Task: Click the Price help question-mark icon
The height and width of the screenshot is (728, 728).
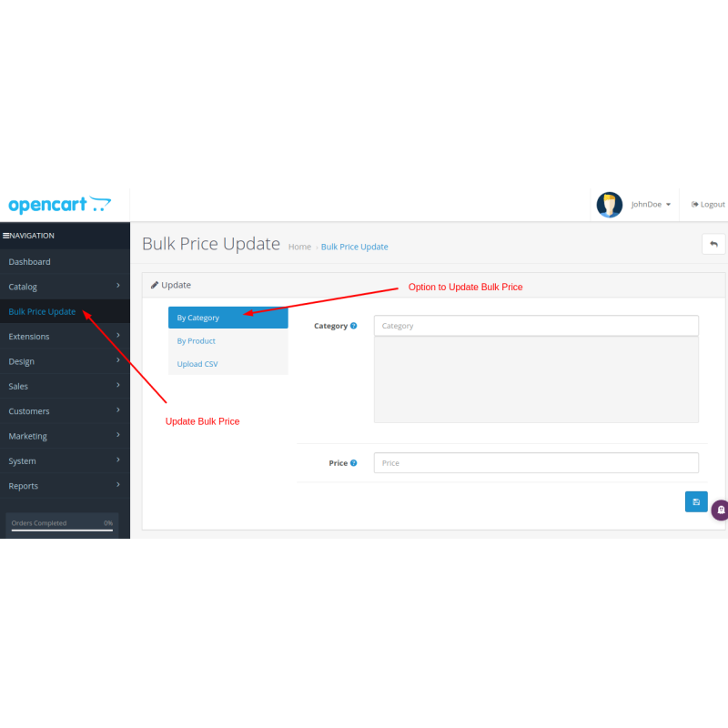Action: click(x=353, y=463)
